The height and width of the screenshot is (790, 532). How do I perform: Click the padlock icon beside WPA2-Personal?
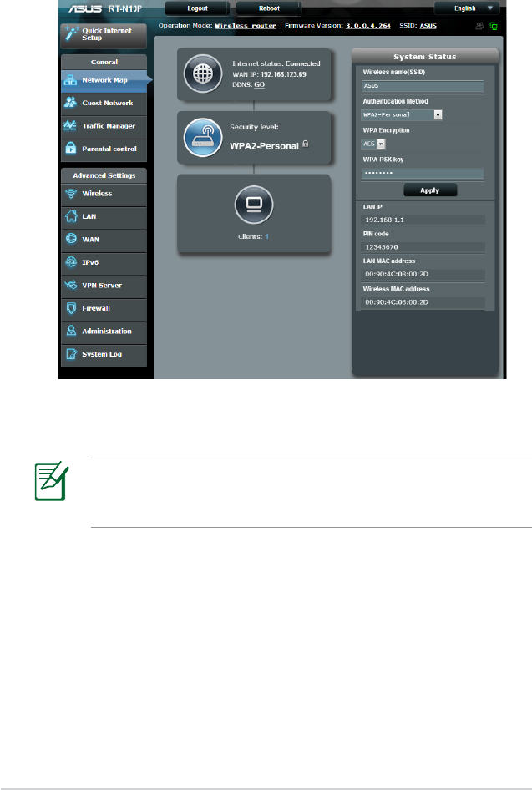pos(306,144)
